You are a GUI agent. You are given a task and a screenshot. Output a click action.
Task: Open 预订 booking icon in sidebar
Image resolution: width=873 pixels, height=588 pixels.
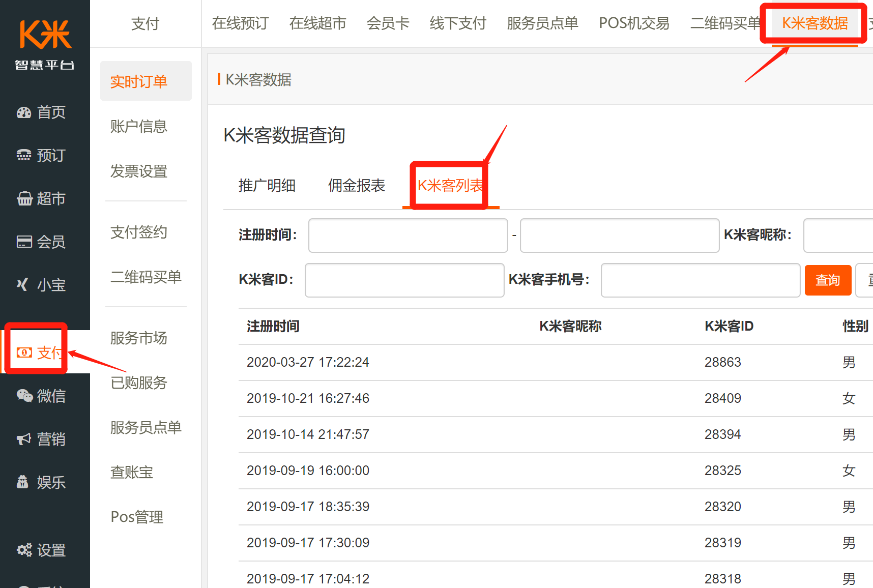(24, 156)
